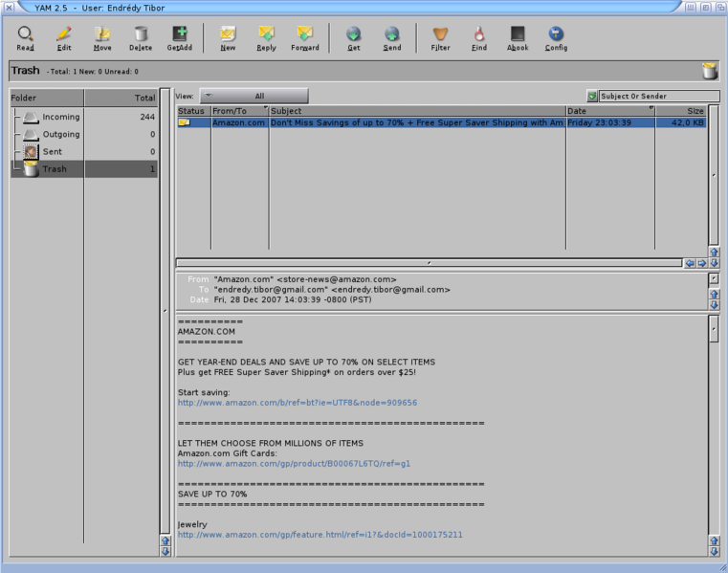Viewport: 728px width, 573px height.
Task: Click the Read toolbar icon
Action: pos(25,38)
